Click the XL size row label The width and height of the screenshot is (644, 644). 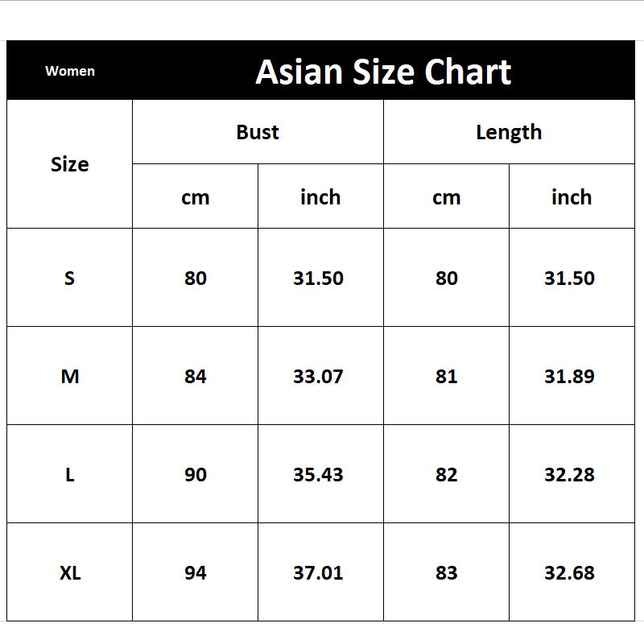point(70,572)
